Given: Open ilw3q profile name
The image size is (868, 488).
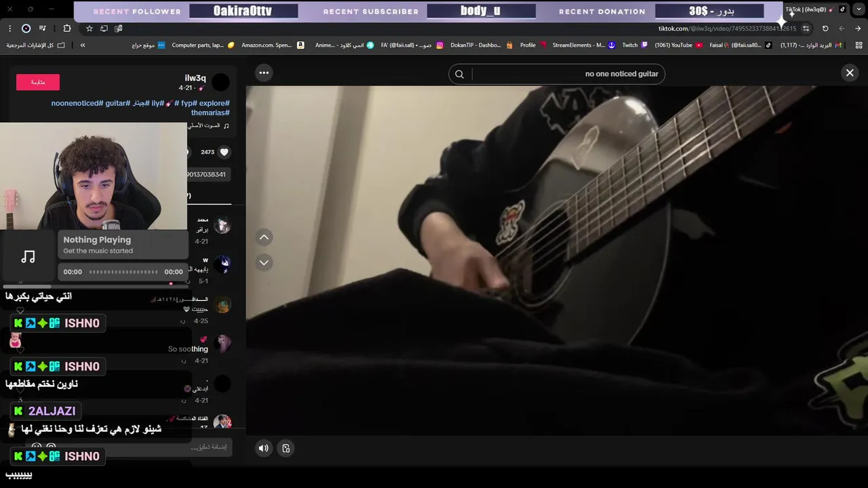Looking at the screenshot, I should coord(195,78).
